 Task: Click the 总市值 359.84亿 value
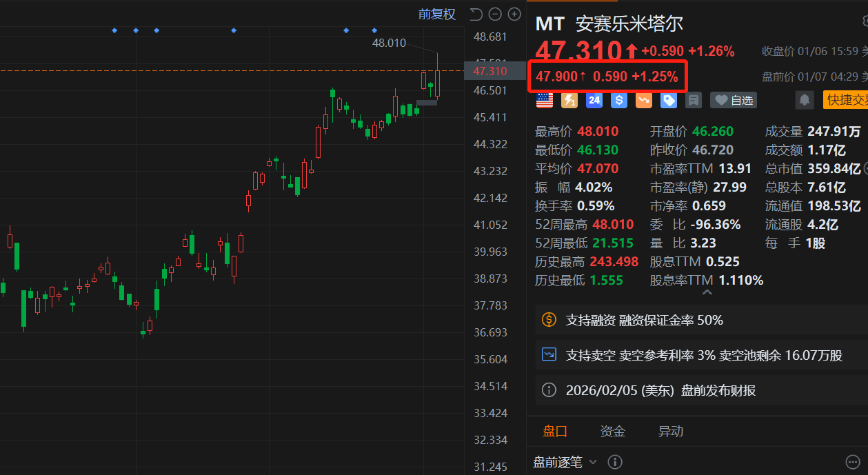point(834,168)
